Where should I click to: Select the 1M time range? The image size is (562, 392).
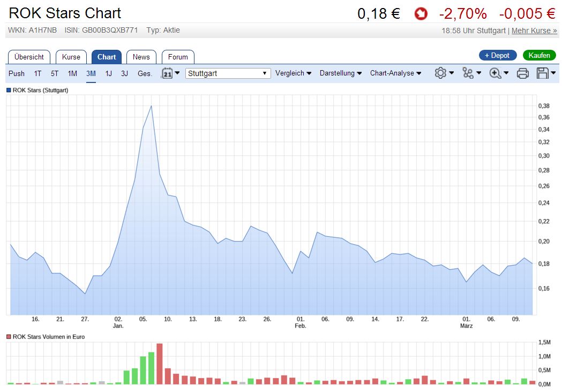click(72, 73)
